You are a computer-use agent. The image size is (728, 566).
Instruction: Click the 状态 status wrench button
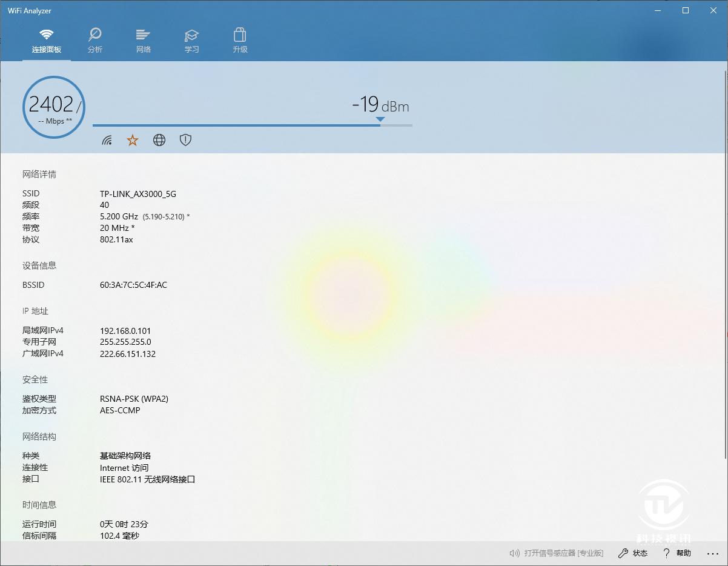point(633,553)
